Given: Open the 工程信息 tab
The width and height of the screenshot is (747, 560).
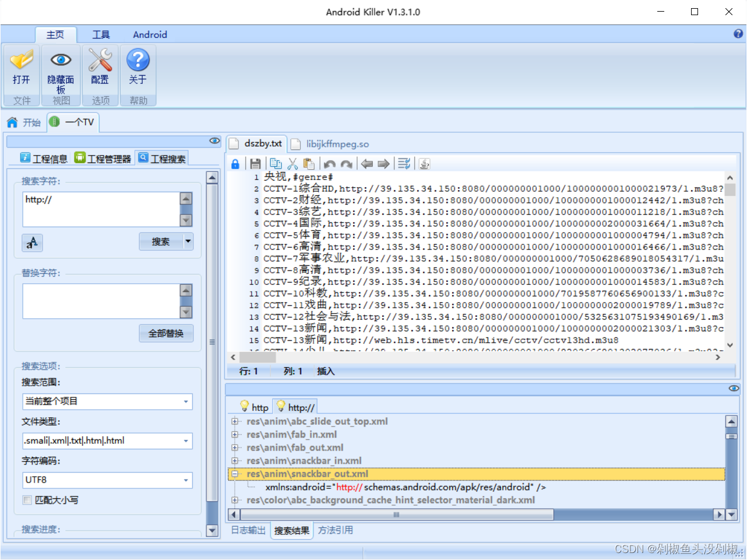Looking at the screenshot, I should tap(44, 159).
